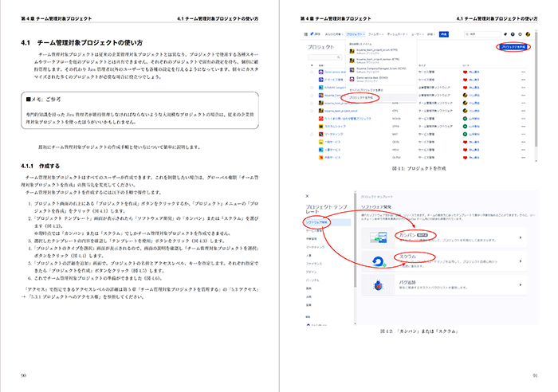Open more actions for the カスタムショップ row
The image size is (558, 392).
click(523, 126)
